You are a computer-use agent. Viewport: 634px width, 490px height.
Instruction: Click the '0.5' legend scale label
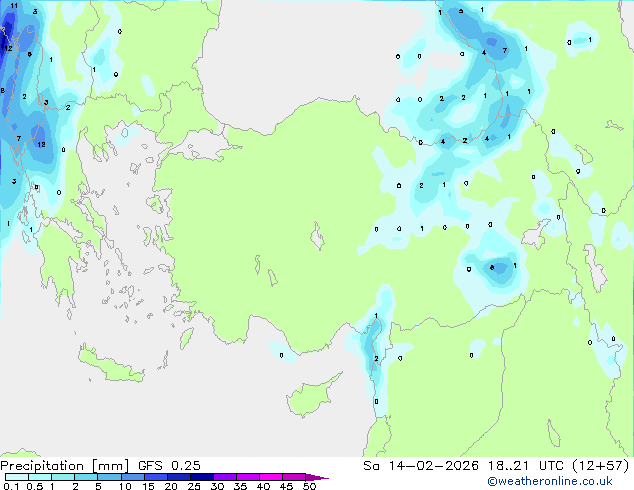34,486
